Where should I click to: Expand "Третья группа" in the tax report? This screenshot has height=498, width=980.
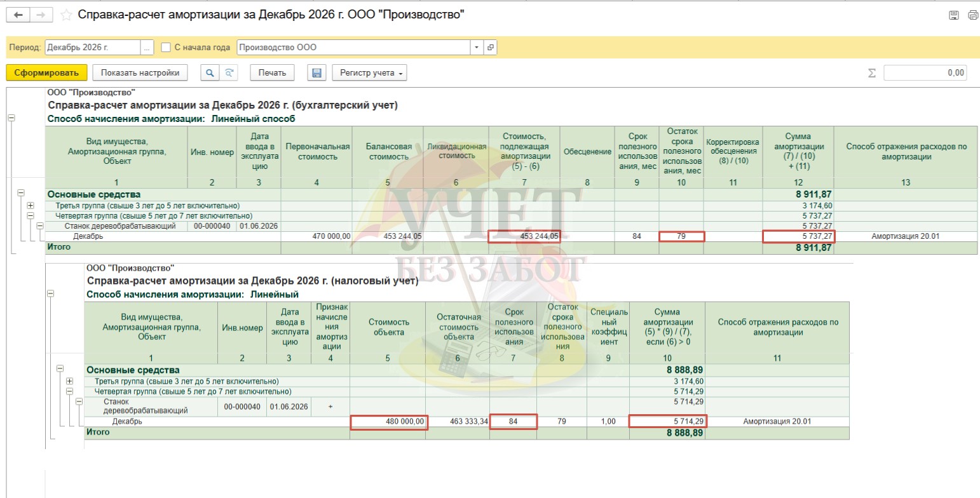pyautogui.click(x=70, y=381)
